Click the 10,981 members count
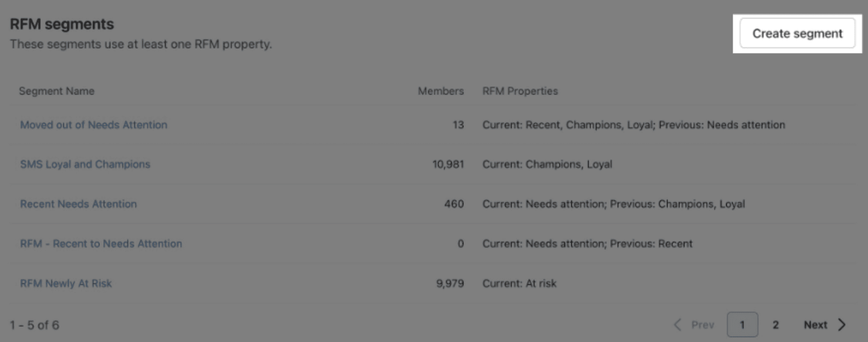Viewport: 868px width, 342px height. point(448,164)
